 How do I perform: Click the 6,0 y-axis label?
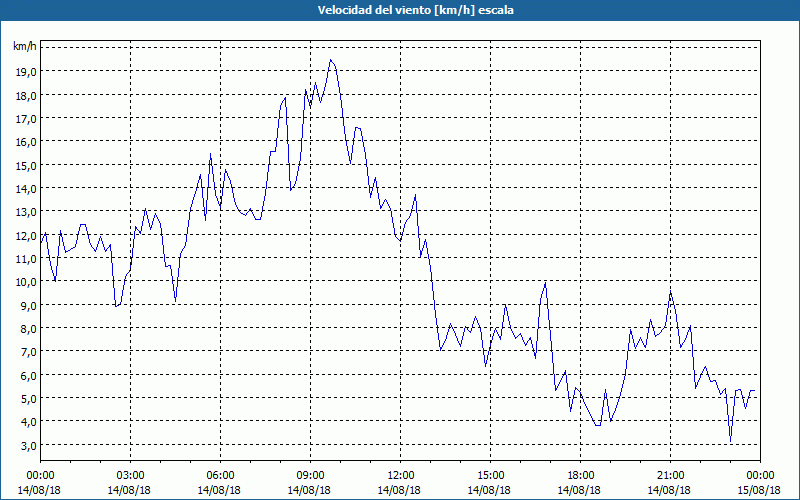[29, 376]
